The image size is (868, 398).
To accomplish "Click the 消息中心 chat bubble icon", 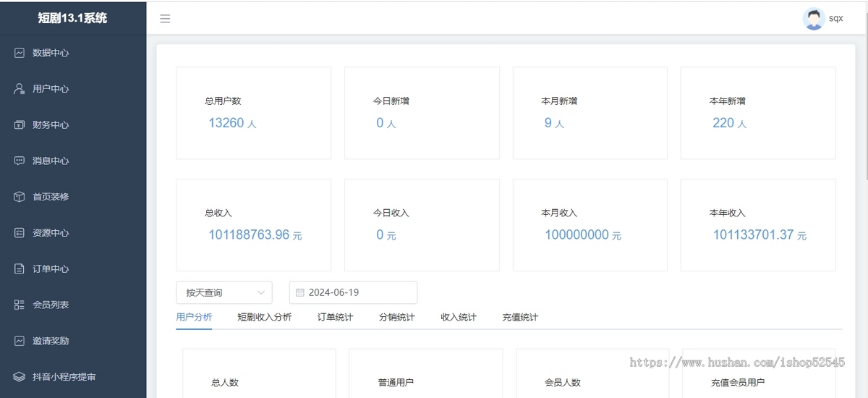I will [20, 161].
